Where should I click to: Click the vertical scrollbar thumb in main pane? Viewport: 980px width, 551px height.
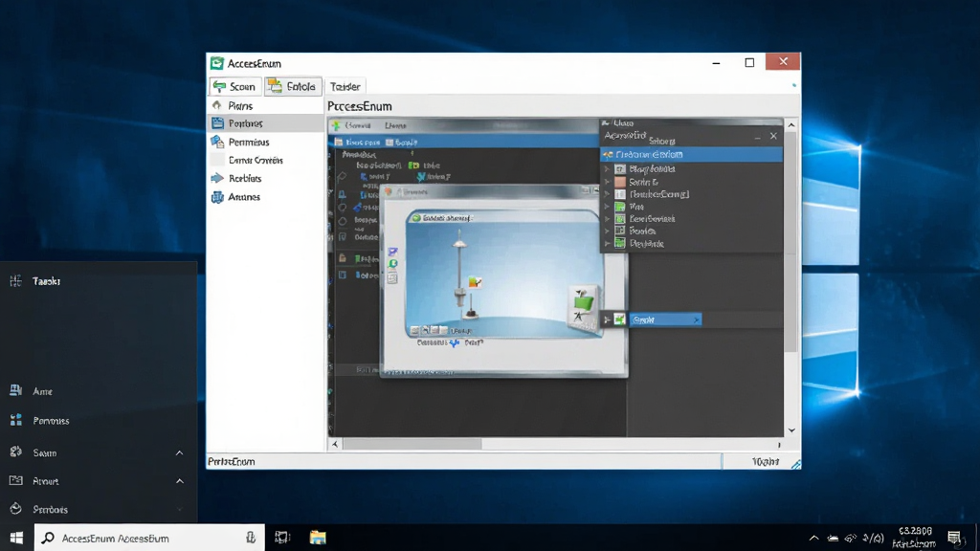(791, 242)
